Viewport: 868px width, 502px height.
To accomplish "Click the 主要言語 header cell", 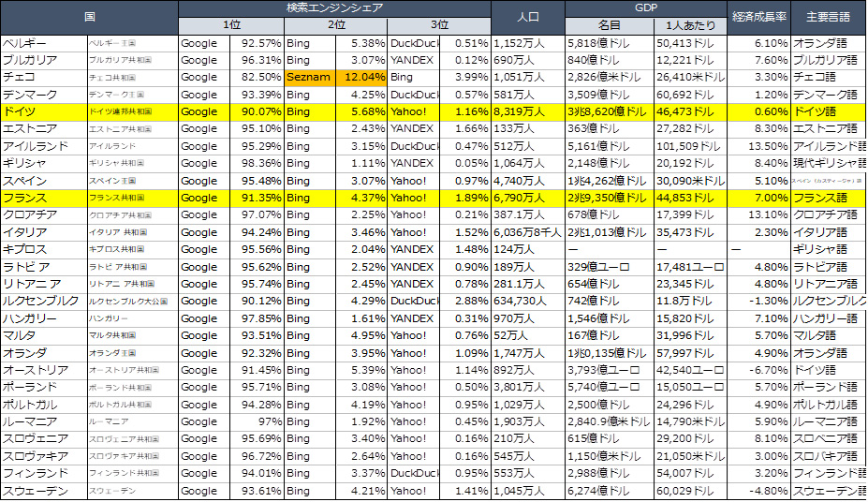I will [x=829, y=17].
